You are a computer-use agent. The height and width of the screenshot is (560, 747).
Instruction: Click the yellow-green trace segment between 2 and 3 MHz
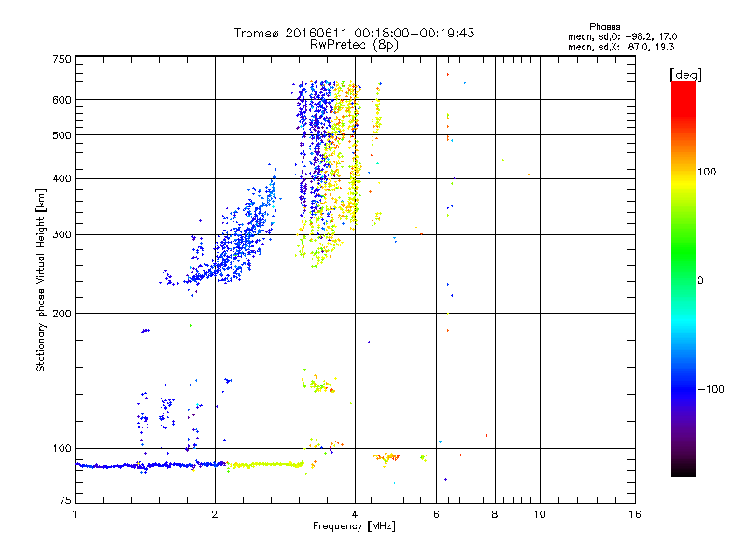(x=265, y=464)
